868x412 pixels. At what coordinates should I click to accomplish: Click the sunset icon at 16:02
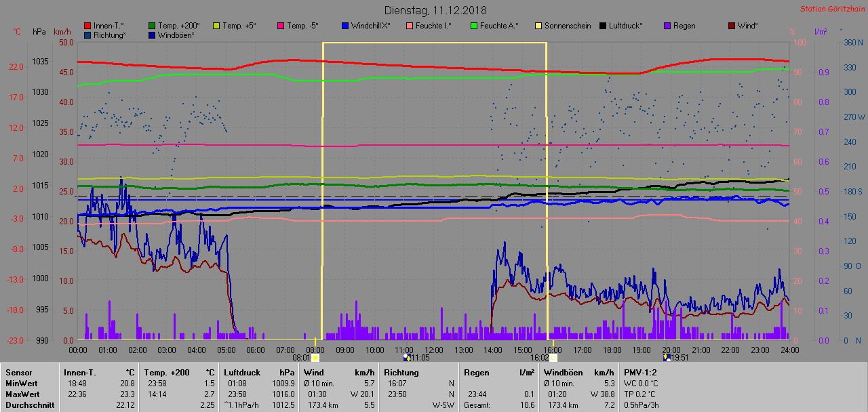[x=553, y=357]
